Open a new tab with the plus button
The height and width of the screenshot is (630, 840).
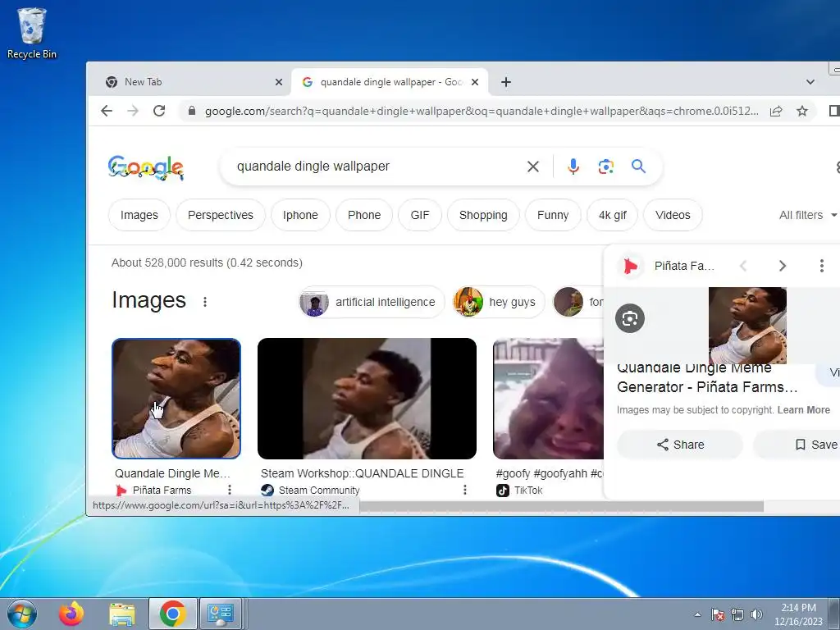tap(505, 82)
